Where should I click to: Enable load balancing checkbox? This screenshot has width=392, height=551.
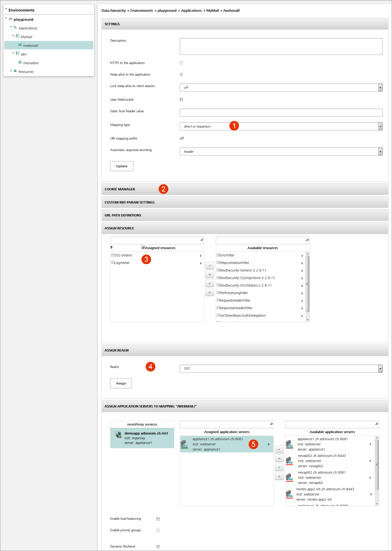click(158, 519)
